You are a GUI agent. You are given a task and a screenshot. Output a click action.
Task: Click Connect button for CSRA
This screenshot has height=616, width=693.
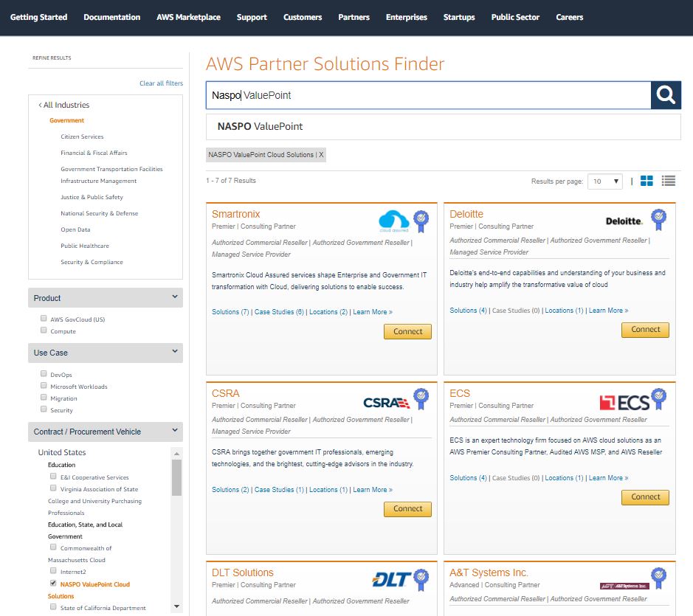click(x=407, y=509)
